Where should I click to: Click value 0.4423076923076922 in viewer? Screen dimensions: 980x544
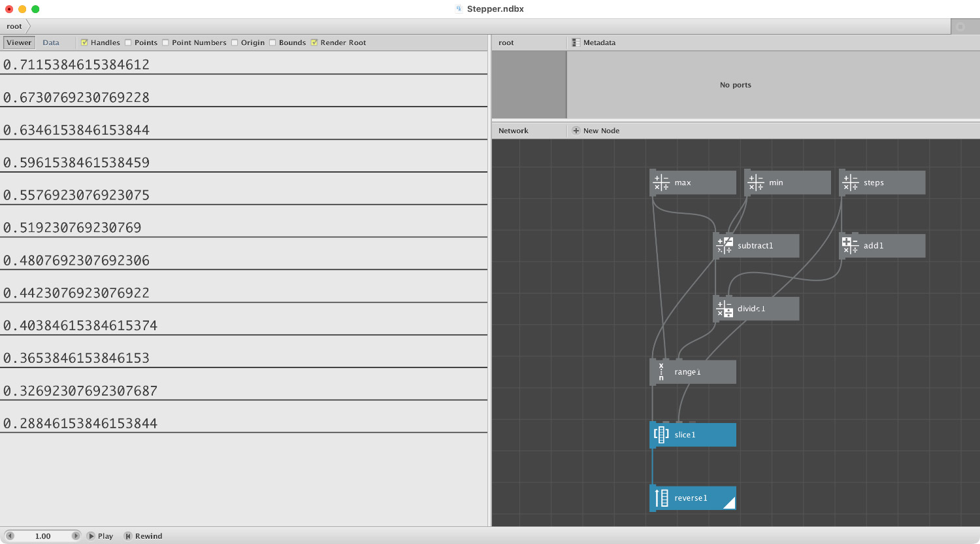76,293
